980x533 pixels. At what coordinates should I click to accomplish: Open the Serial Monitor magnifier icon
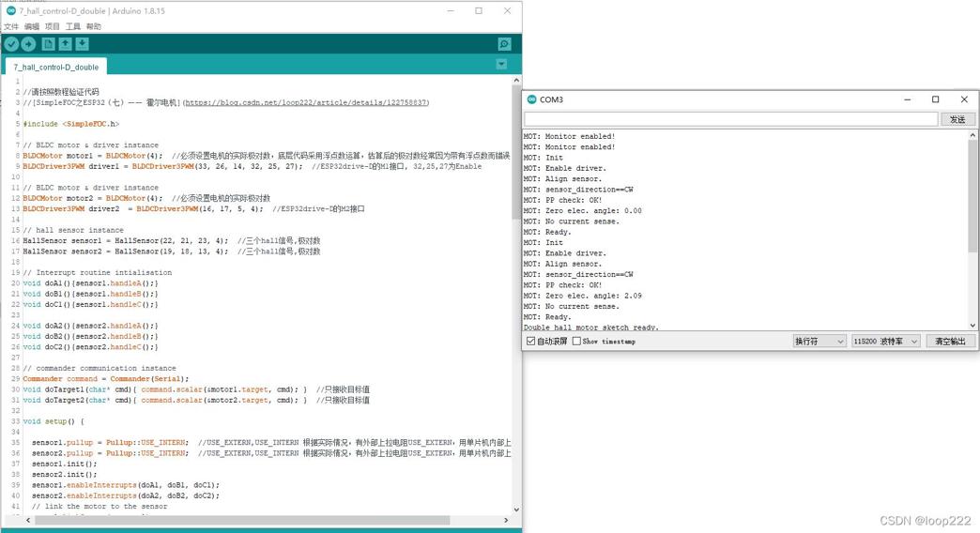pos(504,44)
